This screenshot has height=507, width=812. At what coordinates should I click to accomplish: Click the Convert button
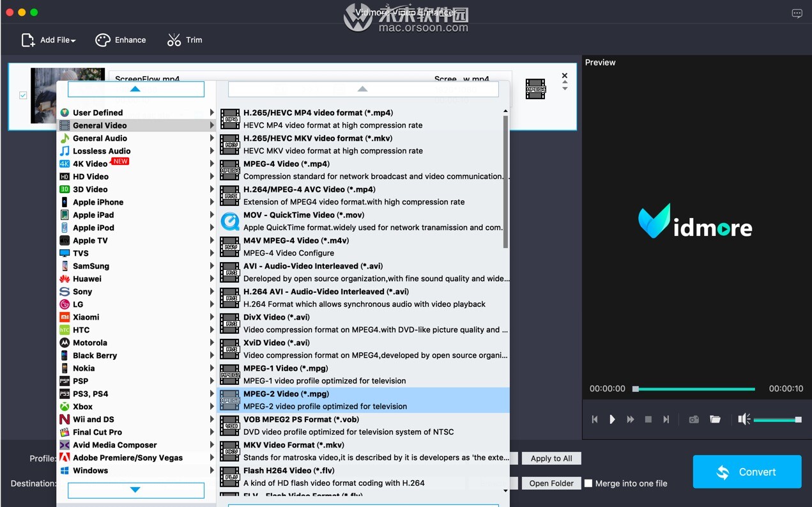[x=747, y=472]
